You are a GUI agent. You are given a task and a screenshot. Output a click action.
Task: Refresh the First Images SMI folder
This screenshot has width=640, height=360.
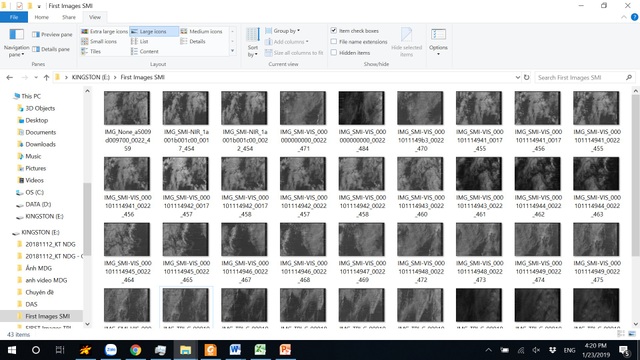[527, 78]
